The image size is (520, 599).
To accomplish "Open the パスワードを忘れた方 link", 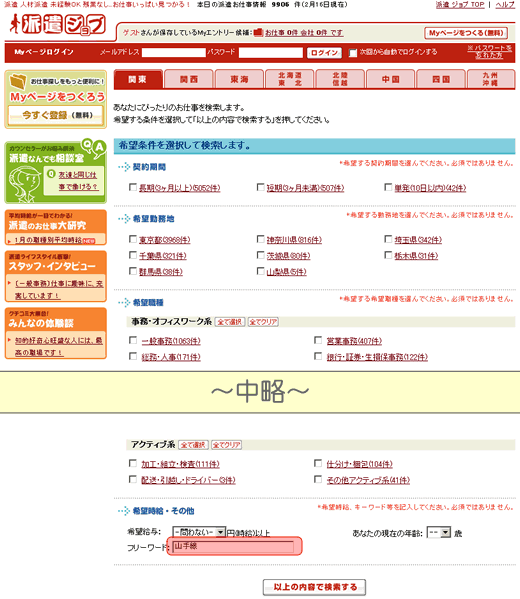I will 489,52.
